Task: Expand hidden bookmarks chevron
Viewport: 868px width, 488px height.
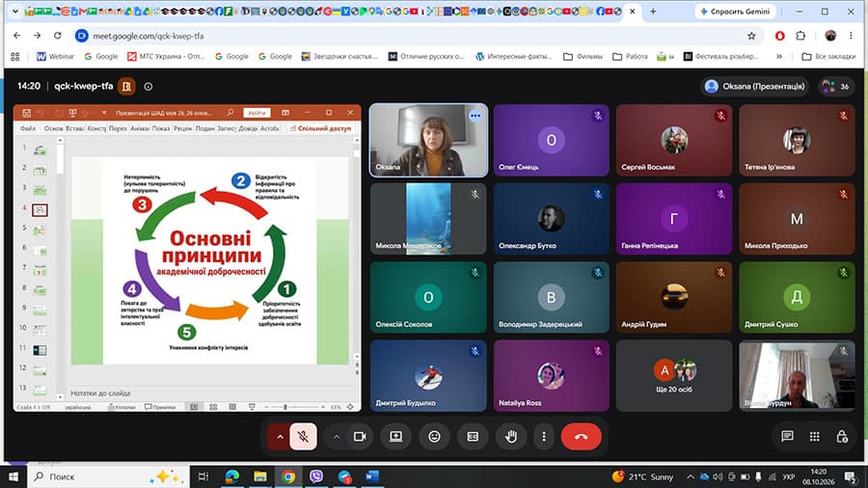Action: pos(779,57)
